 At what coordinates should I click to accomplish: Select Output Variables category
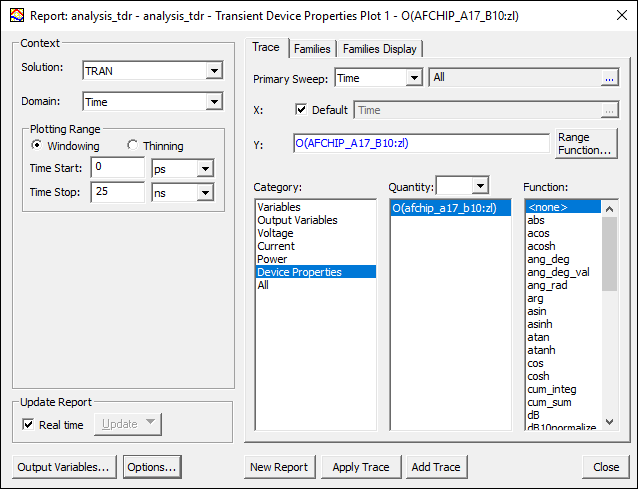tap(316, 220)
